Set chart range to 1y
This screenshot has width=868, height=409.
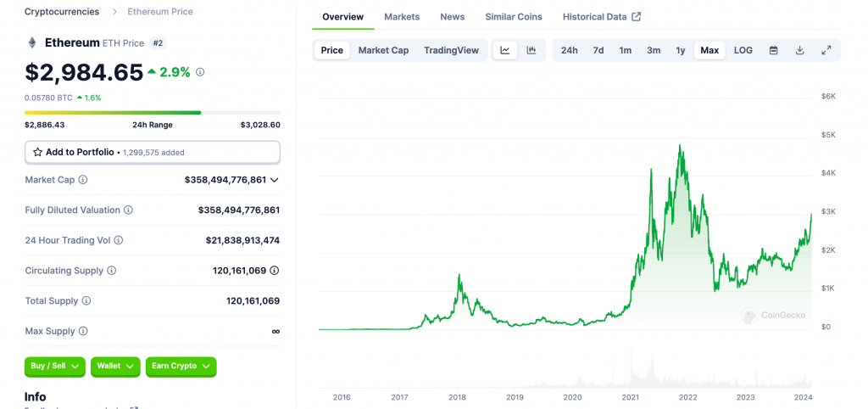(681, 50)
